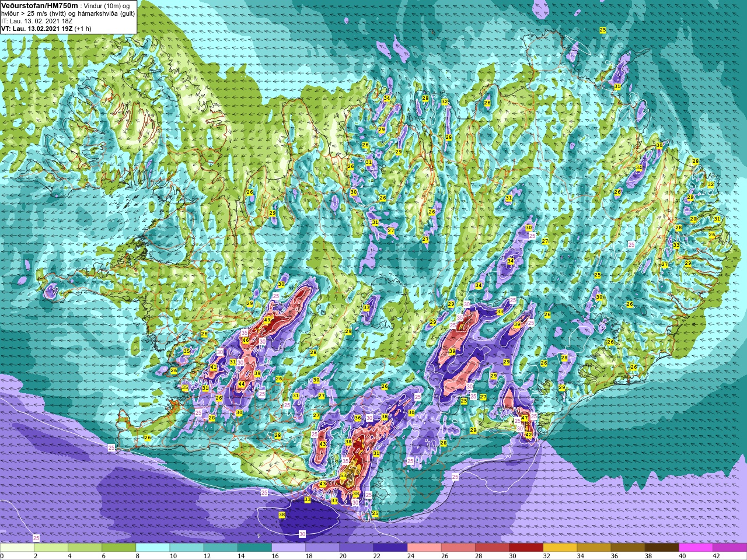This screenshot has height=560, width=747.
Task: Click the yellow '44' gust label
Action: click(x=242, y=384)
